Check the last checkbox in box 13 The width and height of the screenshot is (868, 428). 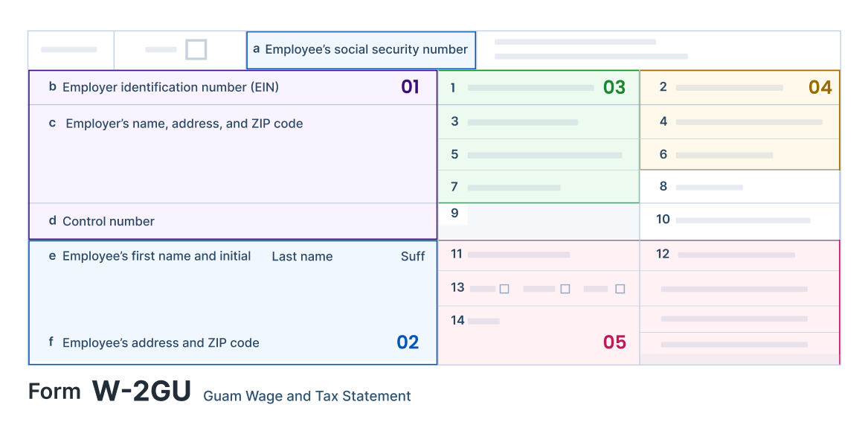tap(620, 289)
